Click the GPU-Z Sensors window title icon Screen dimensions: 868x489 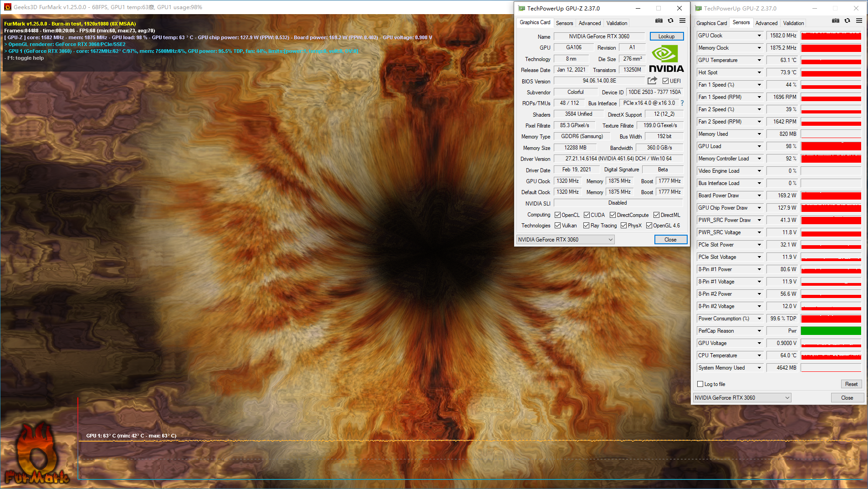698,8
